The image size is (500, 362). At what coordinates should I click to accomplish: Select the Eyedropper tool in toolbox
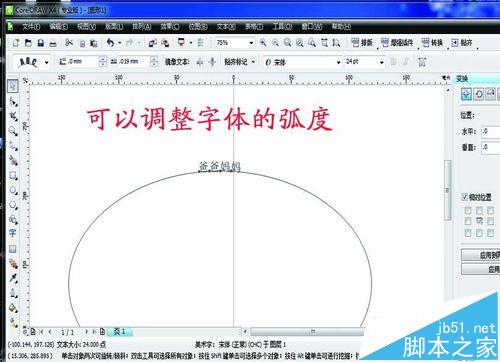click(x=13, y=278)
